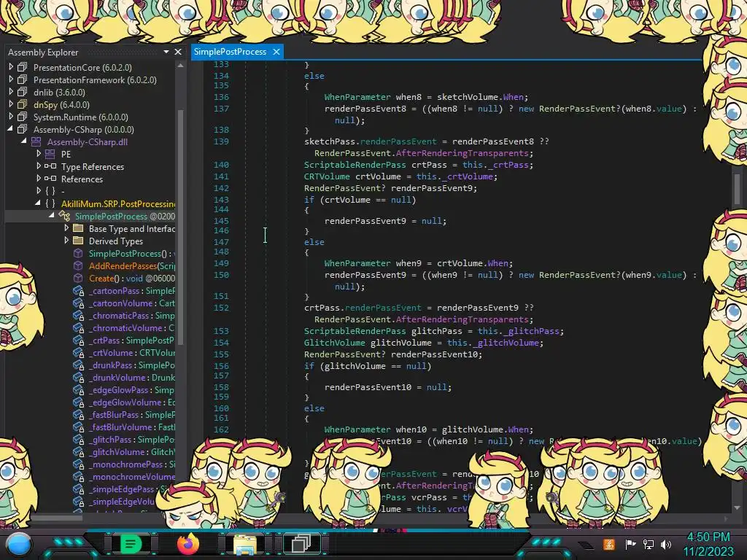
Task: Click the Base Type folder icon
Action: click(78, 228)
